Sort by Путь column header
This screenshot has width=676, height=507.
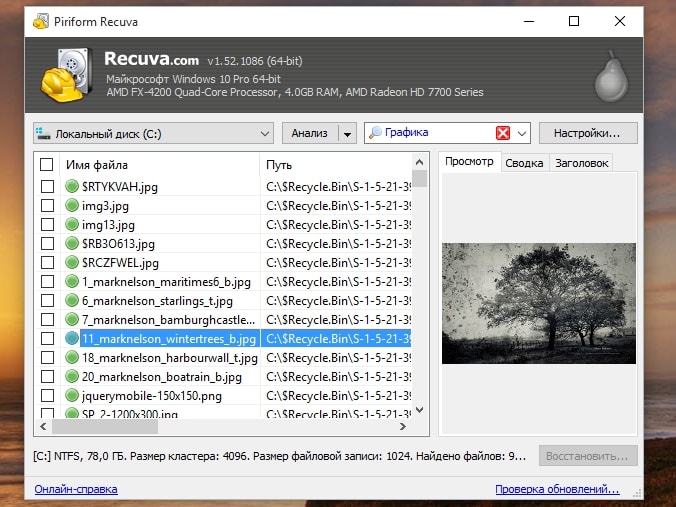335,165
